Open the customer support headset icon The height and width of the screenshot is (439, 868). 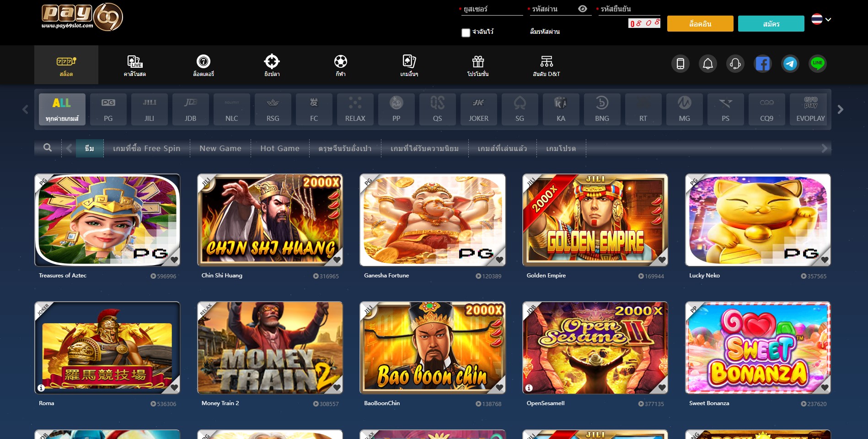(735, 64)
